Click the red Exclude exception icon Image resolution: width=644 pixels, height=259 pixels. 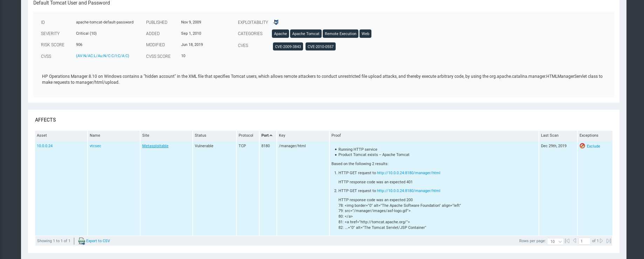pyautogui.click(x=582, y=146)
